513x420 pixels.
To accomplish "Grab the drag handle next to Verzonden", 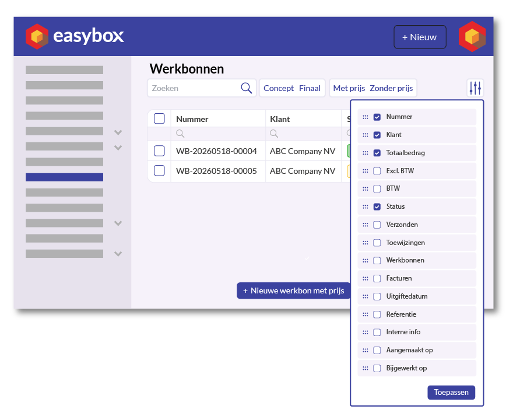I will point(366,225).
